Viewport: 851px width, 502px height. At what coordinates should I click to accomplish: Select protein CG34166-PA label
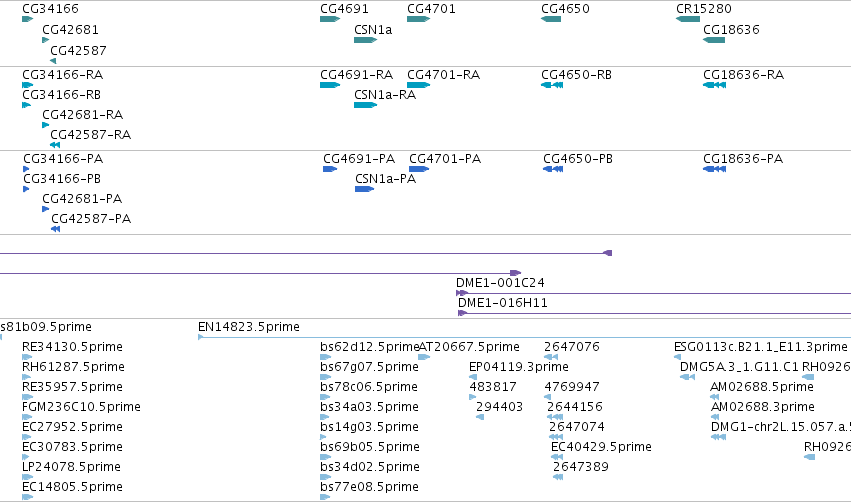[63, 158]
